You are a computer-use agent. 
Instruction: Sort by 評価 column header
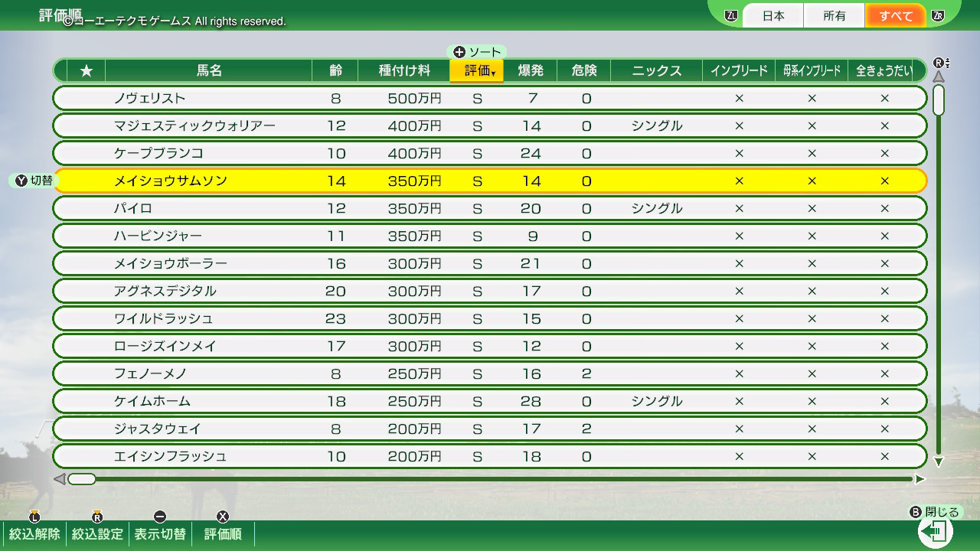pyautogui.click(x=476, y=71)
